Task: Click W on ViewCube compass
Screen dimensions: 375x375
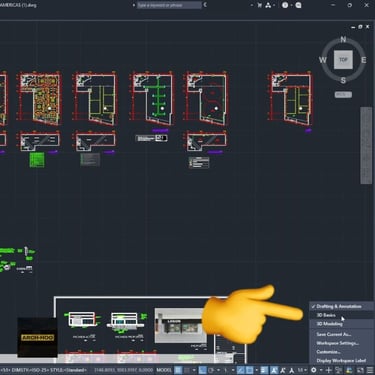Action: point(323,60)
